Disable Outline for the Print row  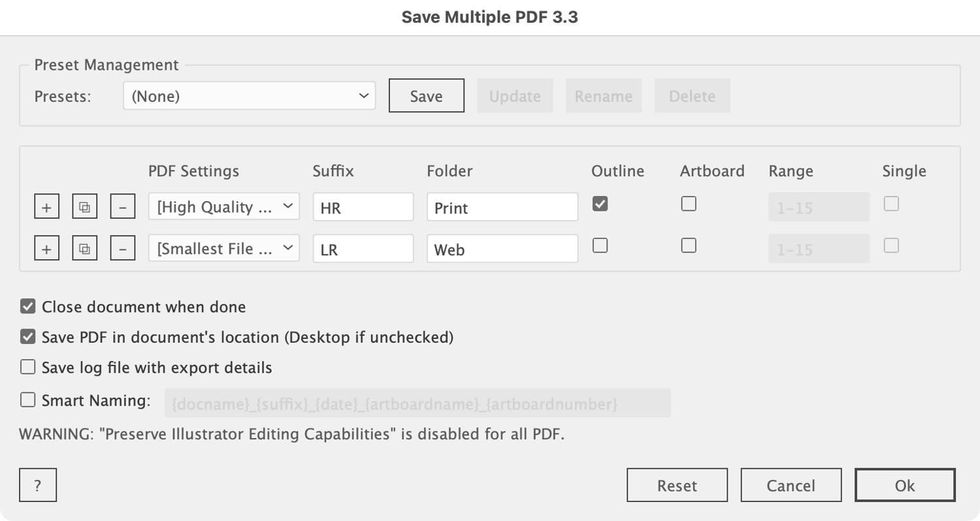(600, 204)
